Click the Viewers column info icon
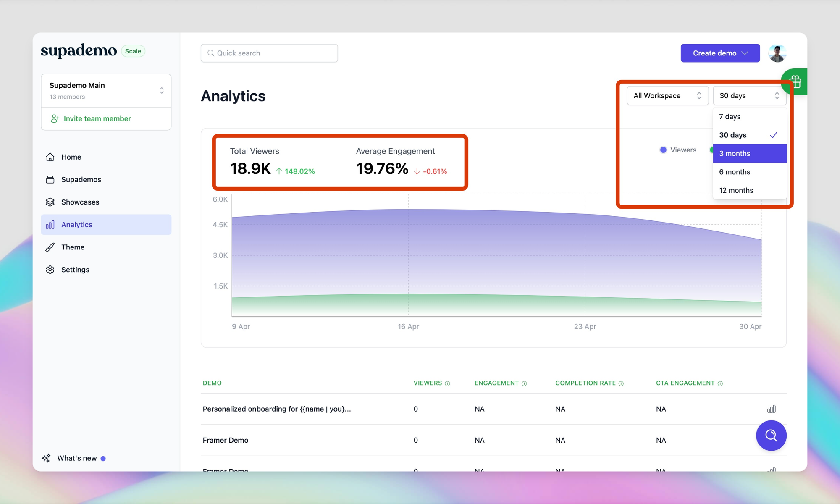The height and width of the screenshot is (504, 840). [x=447, y=383]
